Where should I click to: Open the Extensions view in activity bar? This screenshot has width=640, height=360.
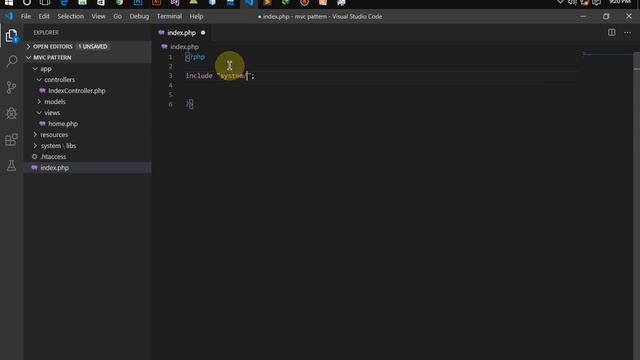[11, 140]
